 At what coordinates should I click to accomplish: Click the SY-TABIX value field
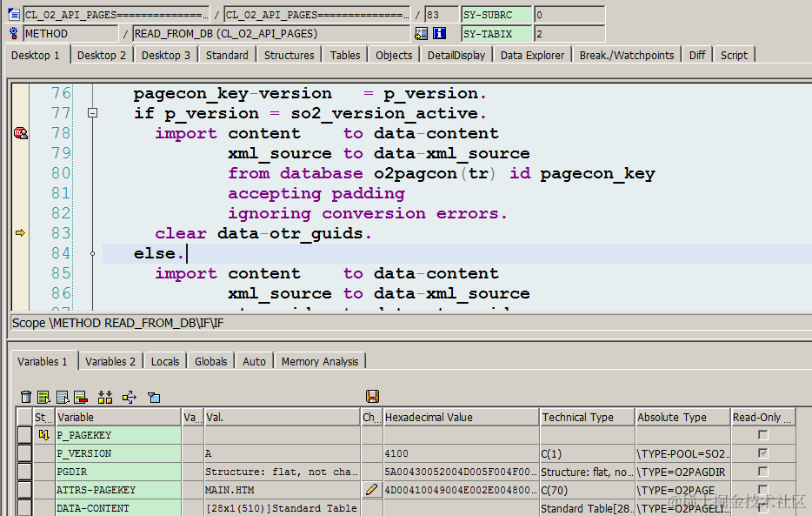(569, 34)
